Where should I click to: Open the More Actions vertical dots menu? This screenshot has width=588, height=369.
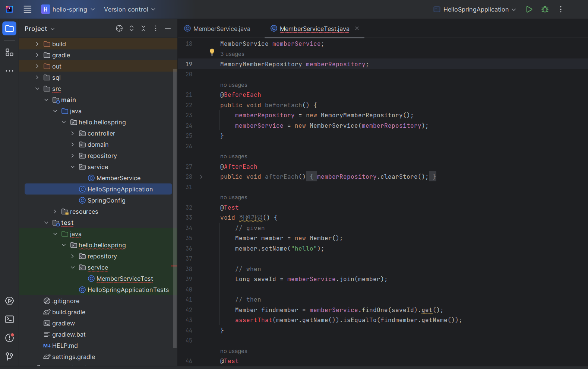pos(560,9)
